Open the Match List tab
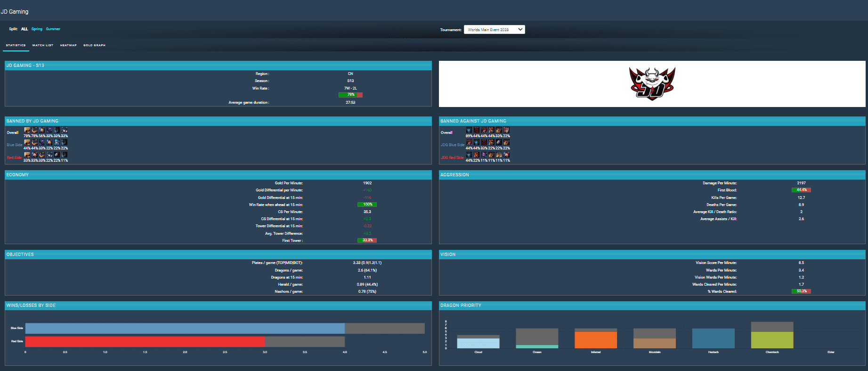The height and width of the screenshot is (371, 868). click(43, 45)
